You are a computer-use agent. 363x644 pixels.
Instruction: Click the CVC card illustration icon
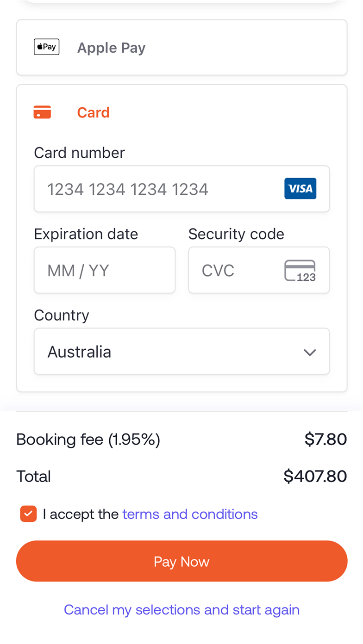(x=300, y=270)
